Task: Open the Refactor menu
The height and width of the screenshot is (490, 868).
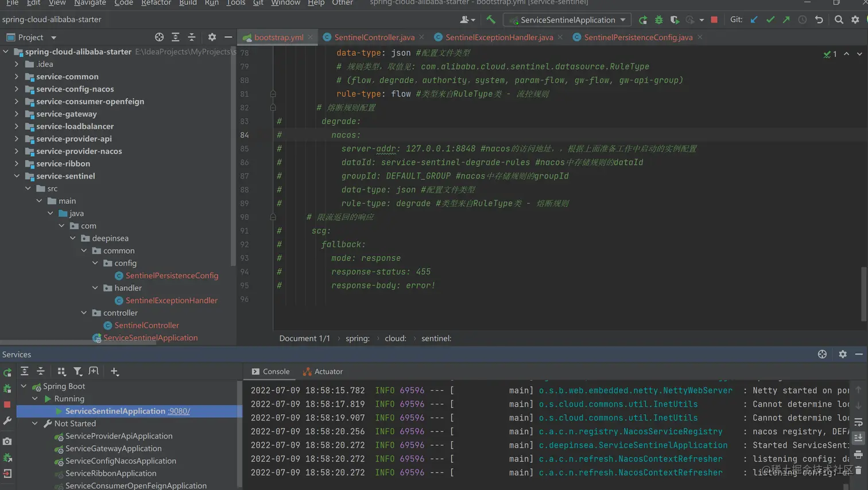Action: coord(156,3)
